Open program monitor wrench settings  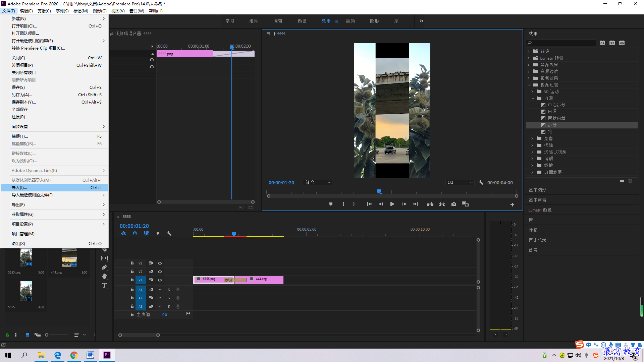coord(481,183)
